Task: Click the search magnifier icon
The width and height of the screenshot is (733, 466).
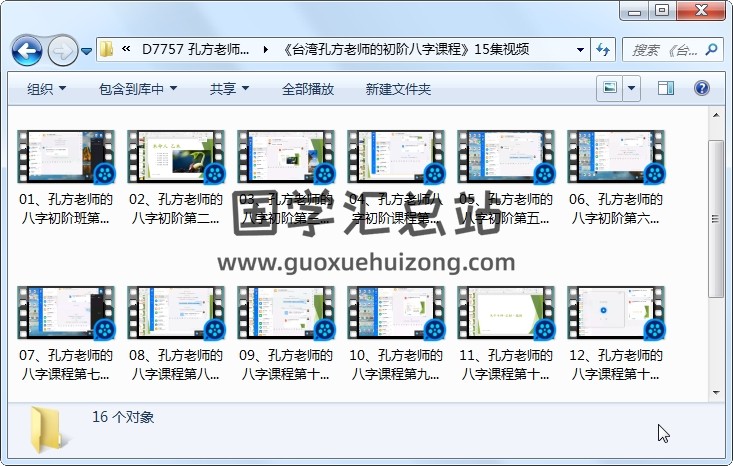Action: pos(712,49)
